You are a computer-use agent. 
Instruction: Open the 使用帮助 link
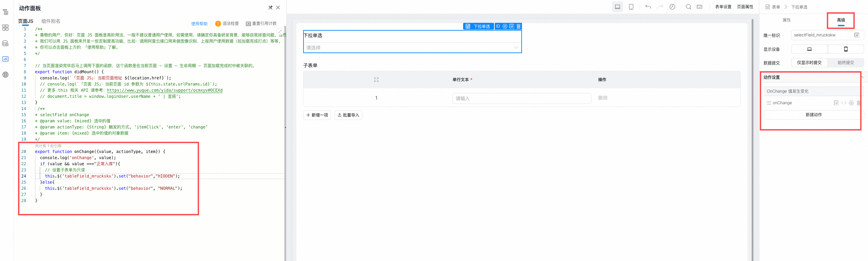click(199, 24)
